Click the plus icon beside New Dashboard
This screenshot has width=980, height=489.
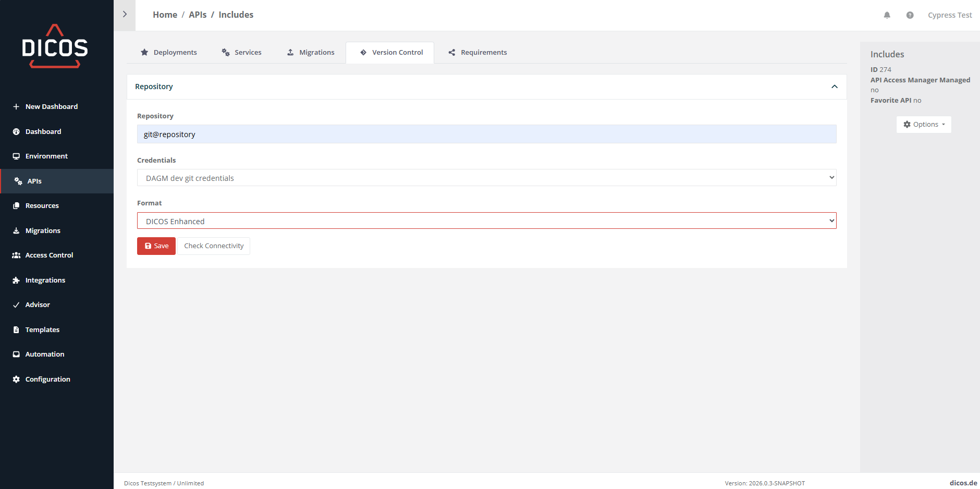pos(16,106)
